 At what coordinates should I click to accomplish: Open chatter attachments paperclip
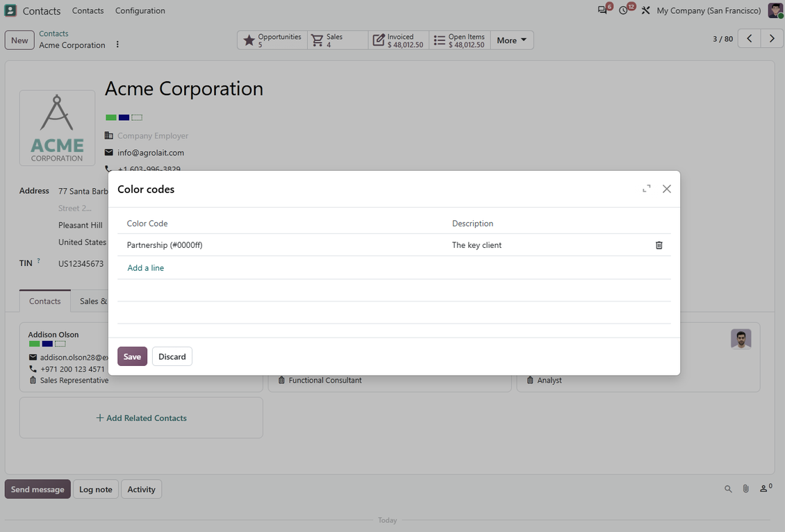tap(745, 489)
